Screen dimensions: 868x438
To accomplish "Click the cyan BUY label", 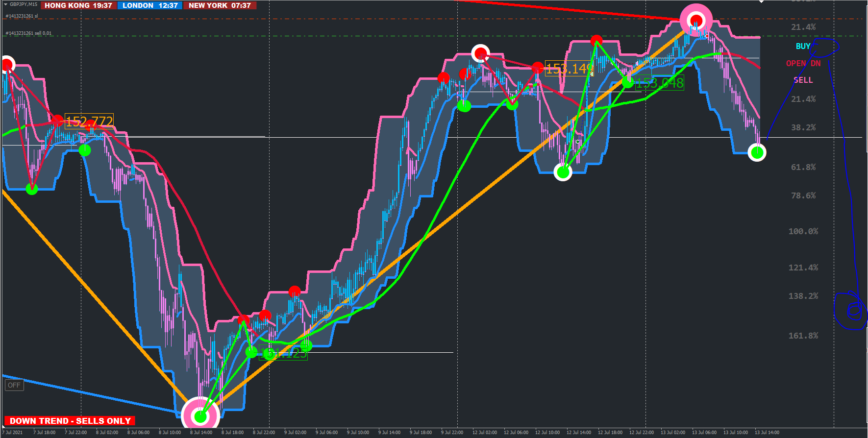I will (x=803, y=46).
